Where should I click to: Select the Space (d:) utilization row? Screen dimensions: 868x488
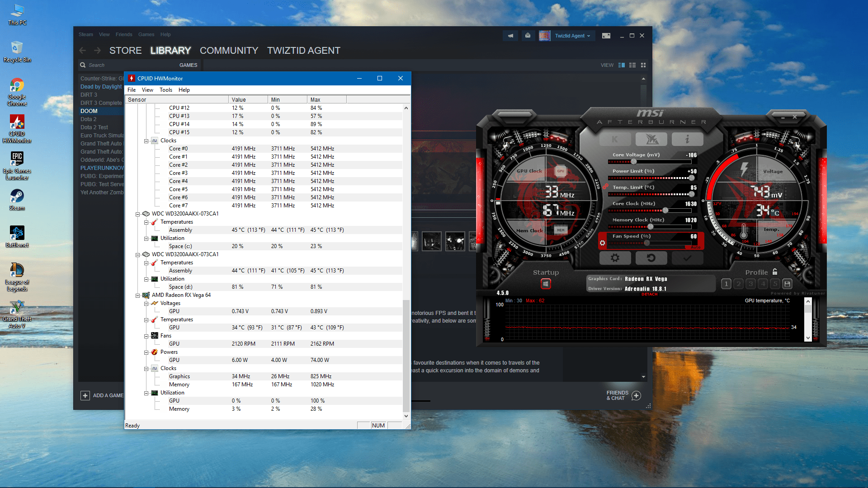pos(264,287)
